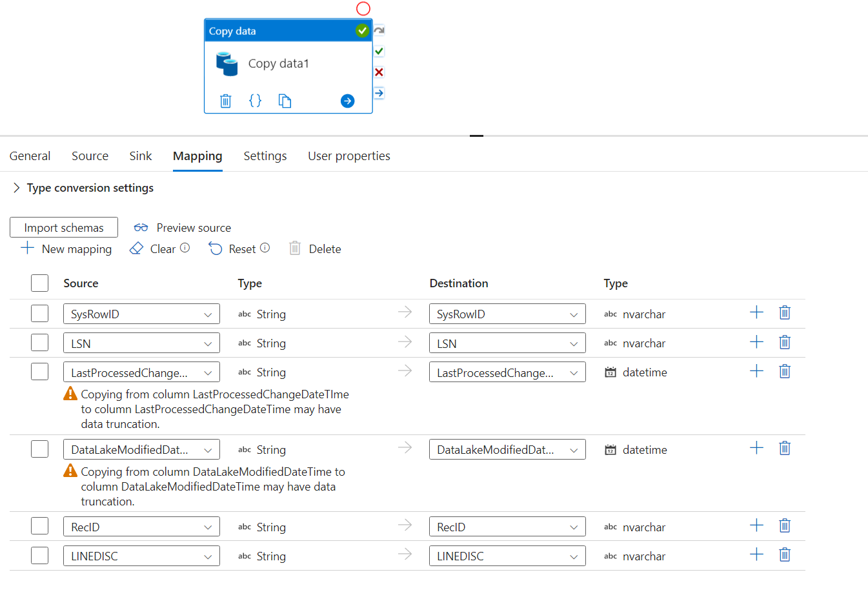This screenshot has height=610, width=868.
Task: Select the grey skipped output connector
Action: 379,30
